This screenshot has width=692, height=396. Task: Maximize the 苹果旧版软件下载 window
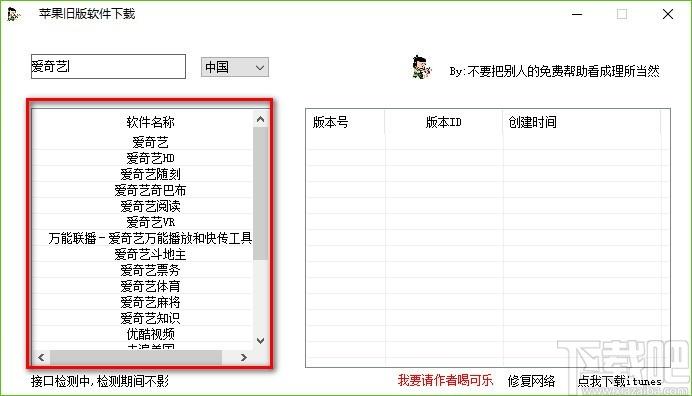tap(622, 14)
